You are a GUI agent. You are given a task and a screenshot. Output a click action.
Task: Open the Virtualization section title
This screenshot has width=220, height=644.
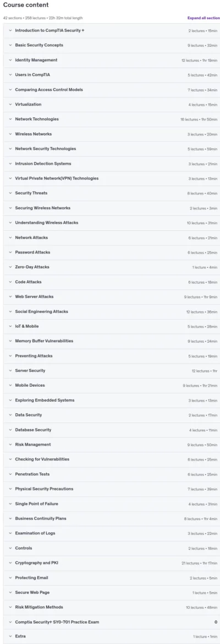(x=28, y=104)
